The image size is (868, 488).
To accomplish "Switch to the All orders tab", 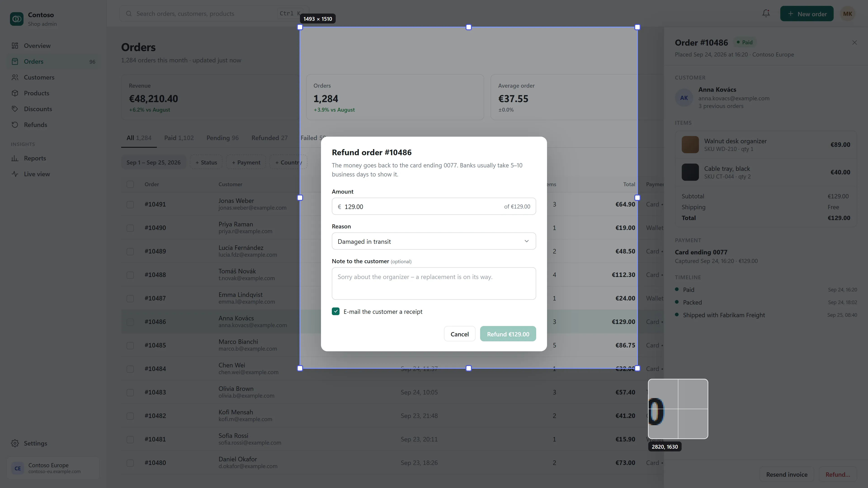I will click(139, 138).
